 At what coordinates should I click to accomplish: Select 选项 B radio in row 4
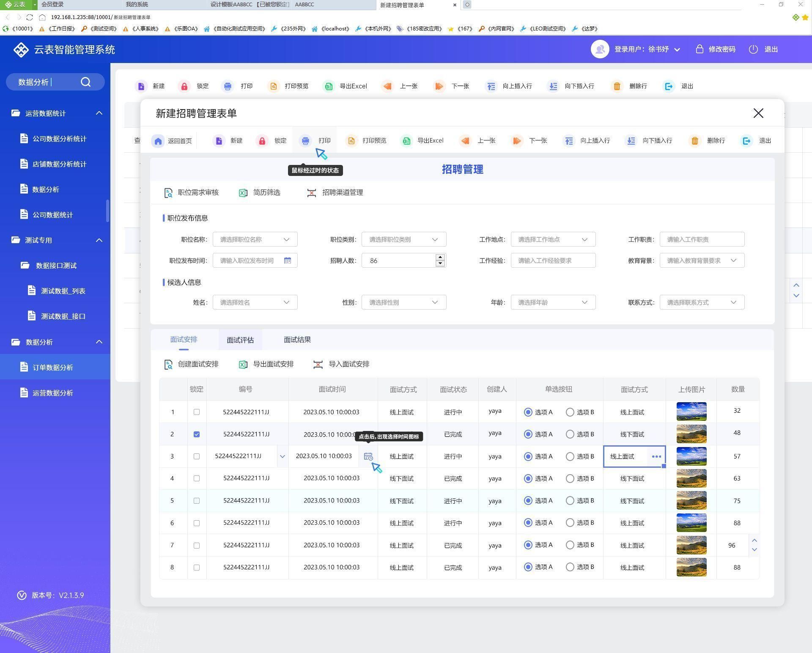pos(570,479)
